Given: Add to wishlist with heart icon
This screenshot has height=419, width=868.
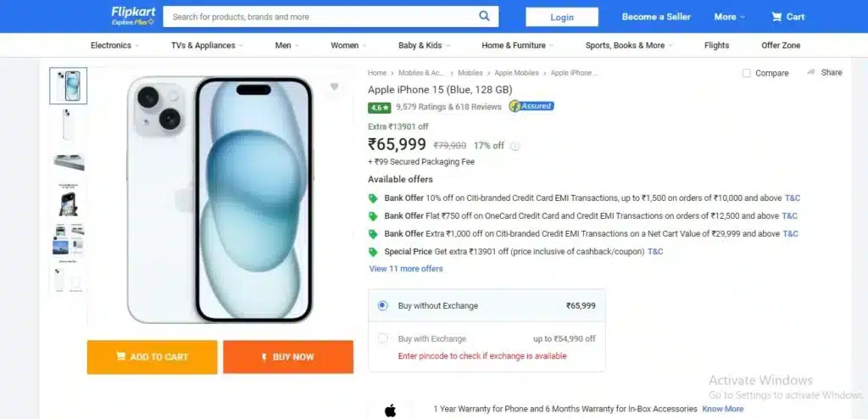Looking at the screenshot, I should 334,87.
